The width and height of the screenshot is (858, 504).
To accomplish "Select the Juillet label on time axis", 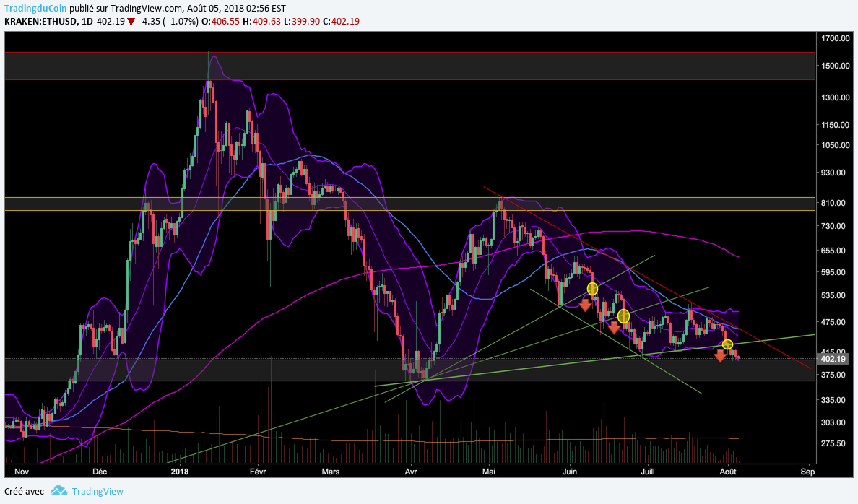I will [651, 472].
